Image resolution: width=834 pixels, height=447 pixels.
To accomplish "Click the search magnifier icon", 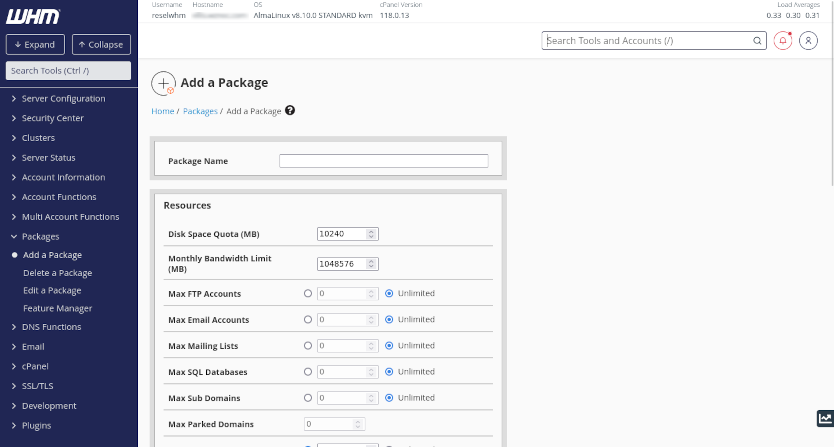I will click(758, 41).
